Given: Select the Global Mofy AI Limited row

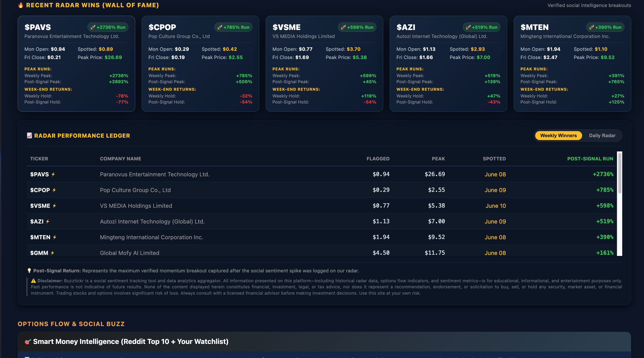Looking at the screenshot, I should point(322,253).
